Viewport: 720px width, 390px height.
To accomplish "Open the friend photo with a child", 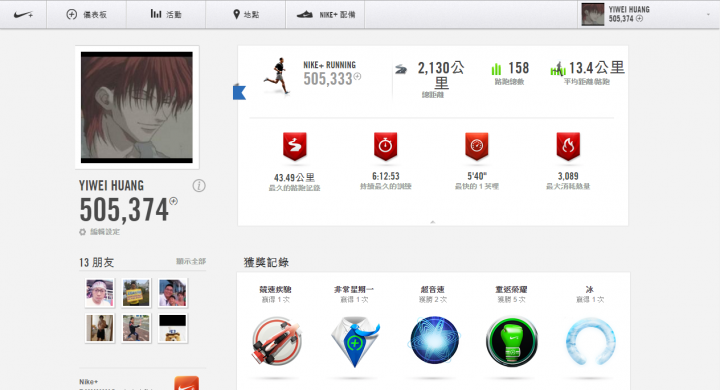I will coord(173,293).
